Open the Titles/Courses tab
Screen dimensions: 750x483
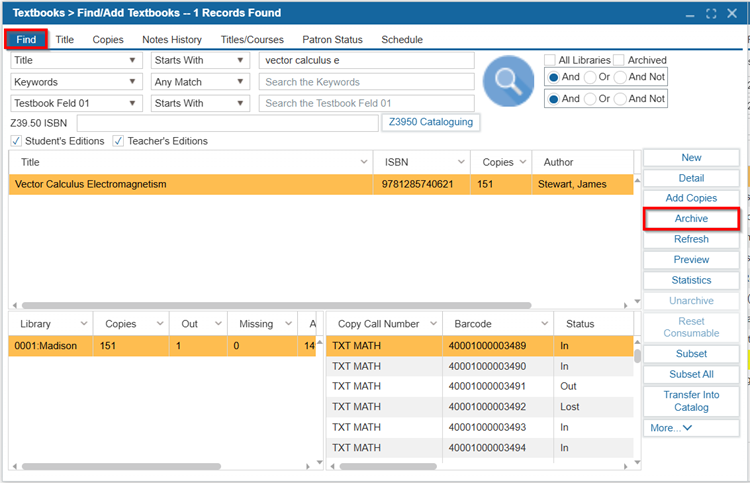[x=252, y=40]
